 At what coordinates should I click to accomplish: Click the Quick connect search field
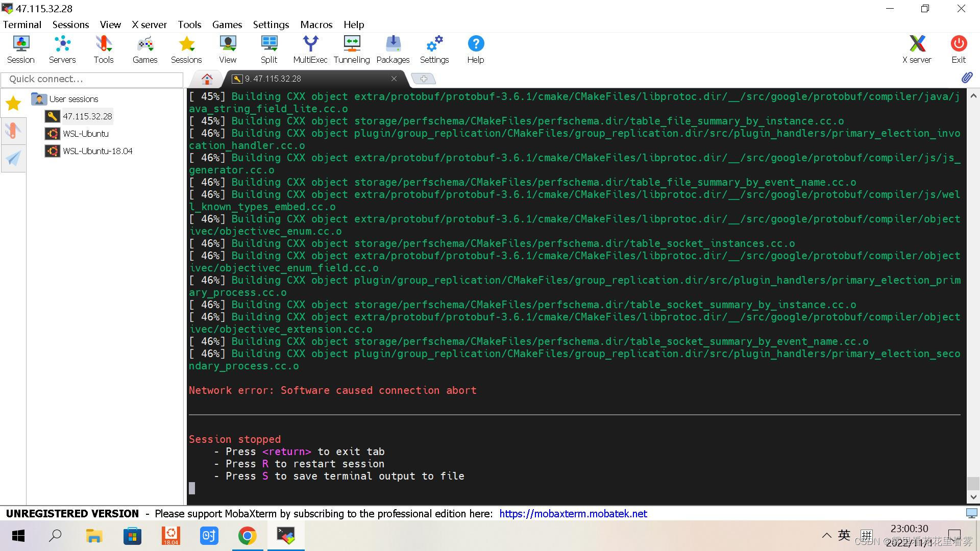pos(92,79)
